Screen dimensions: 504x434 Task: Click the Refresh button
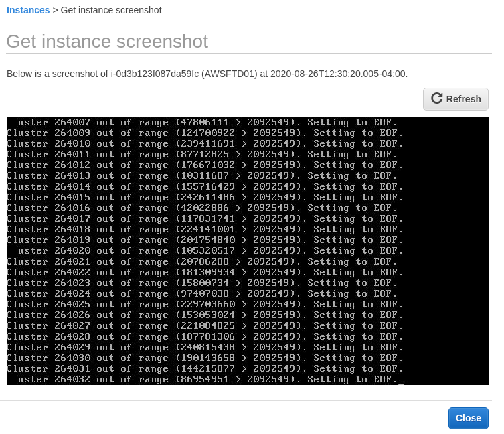(x=455, y=99)
